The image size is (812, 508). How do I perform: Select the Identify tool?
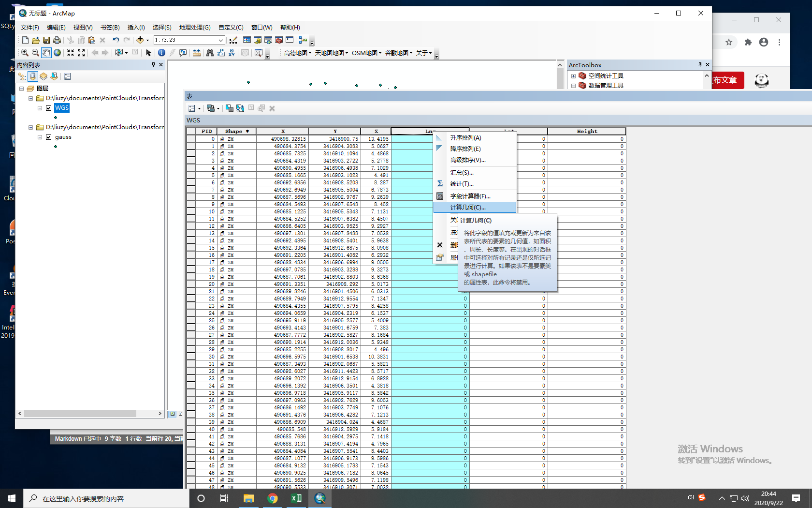tap(161, 52)
